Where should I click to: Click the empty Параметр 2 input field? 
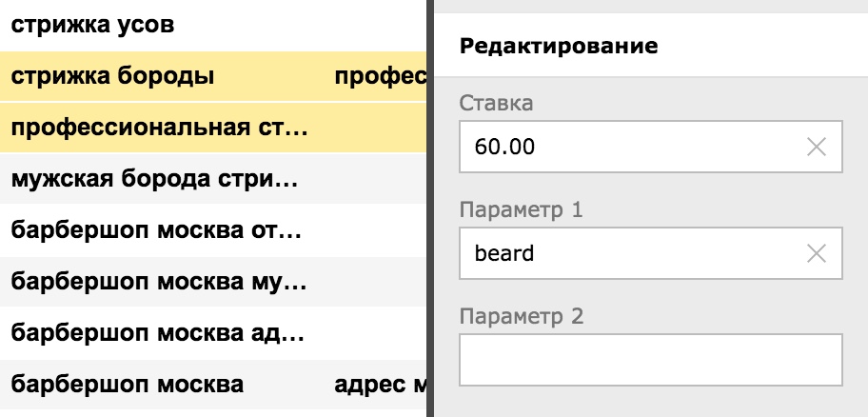pos(651,360)
